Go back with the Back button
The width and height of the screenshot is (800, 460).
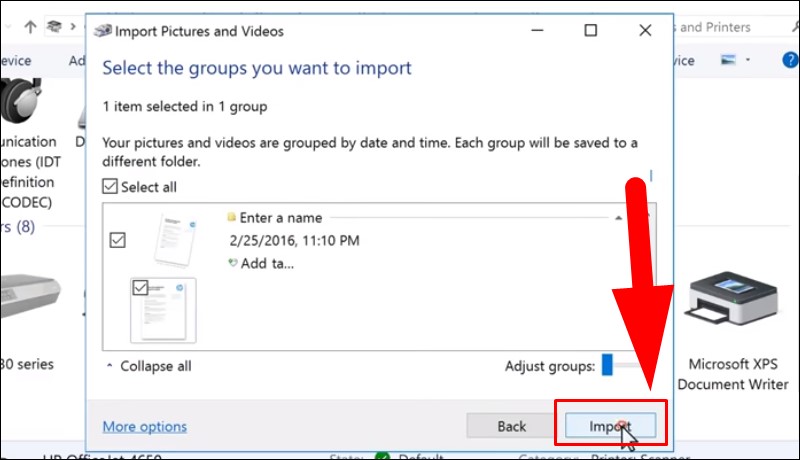[x=511, y=426]
